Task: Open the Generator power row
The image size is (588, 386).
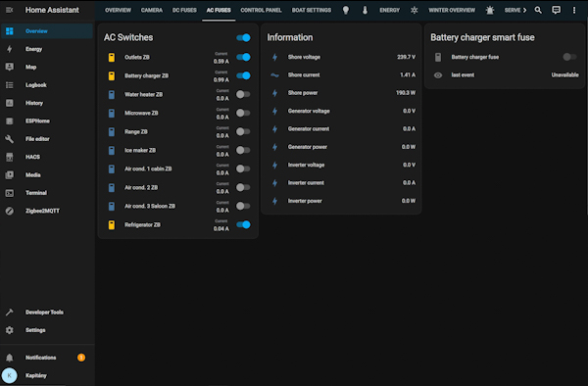Action: point(341,147)
